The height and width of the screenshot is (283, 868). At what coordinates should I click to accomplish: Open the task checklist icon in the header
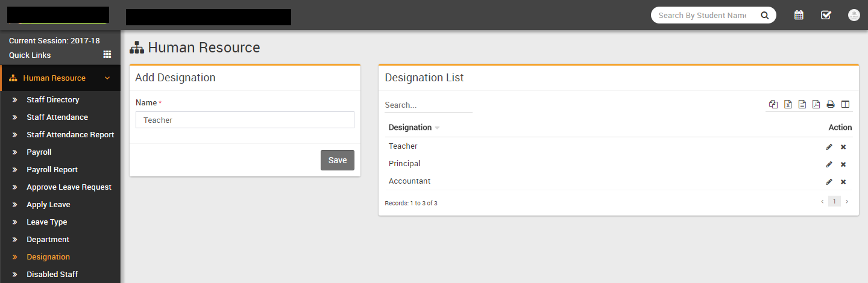[x=826, y=15]
